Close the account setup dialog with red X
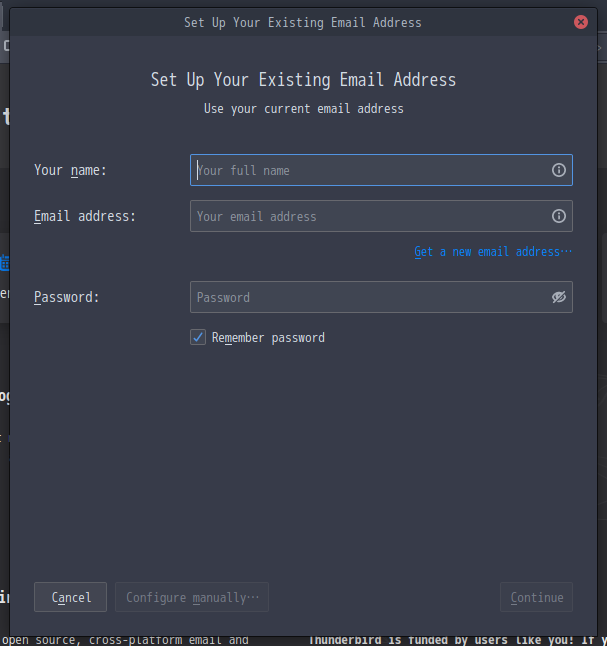607x646 pixels. click(x=581, y=22)
